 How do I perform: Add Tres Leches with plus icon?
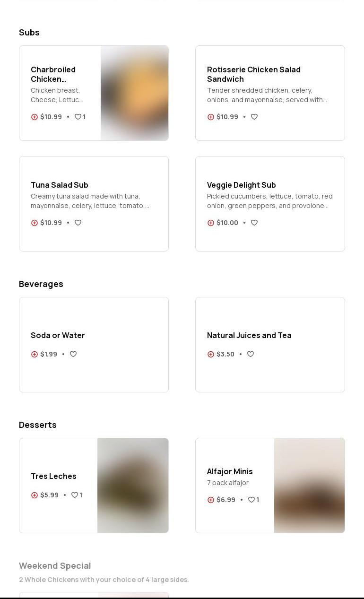(x=35, y=495)
